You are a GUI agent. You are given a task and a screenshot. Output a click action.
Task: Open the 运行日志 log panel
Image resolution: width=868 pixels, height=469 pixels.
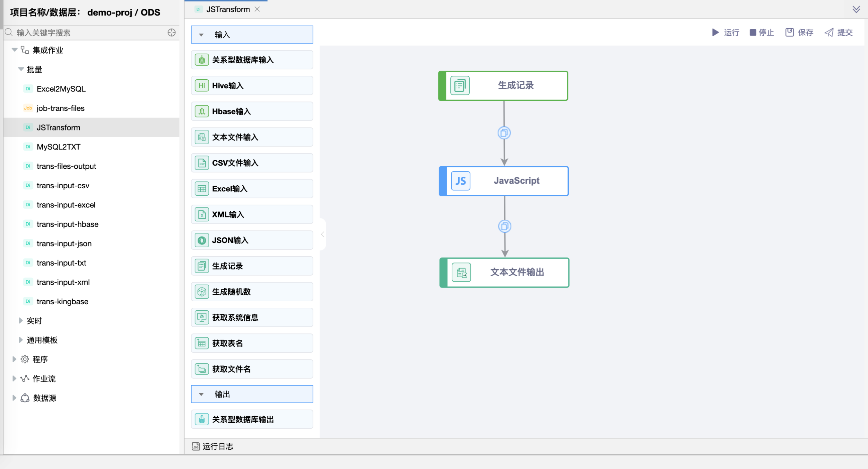pos(213,446)
